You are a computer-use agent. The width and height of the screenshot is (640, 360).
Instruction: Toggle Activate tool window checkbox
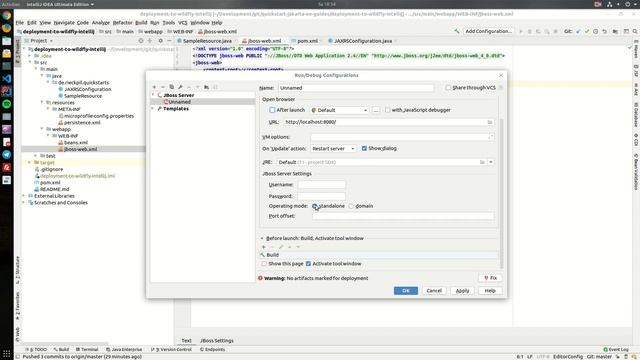(x=309, y=264)
